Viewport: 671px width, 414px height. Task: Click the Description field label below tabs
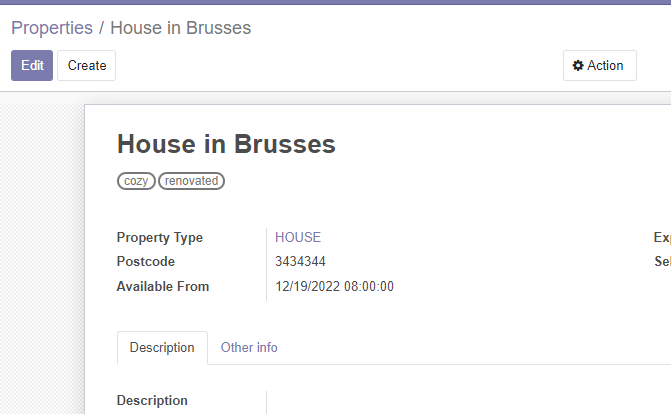152,400
